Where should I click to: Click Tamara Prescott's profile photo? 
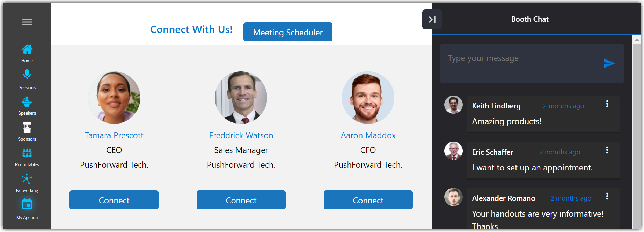click(x=114, y=98)
